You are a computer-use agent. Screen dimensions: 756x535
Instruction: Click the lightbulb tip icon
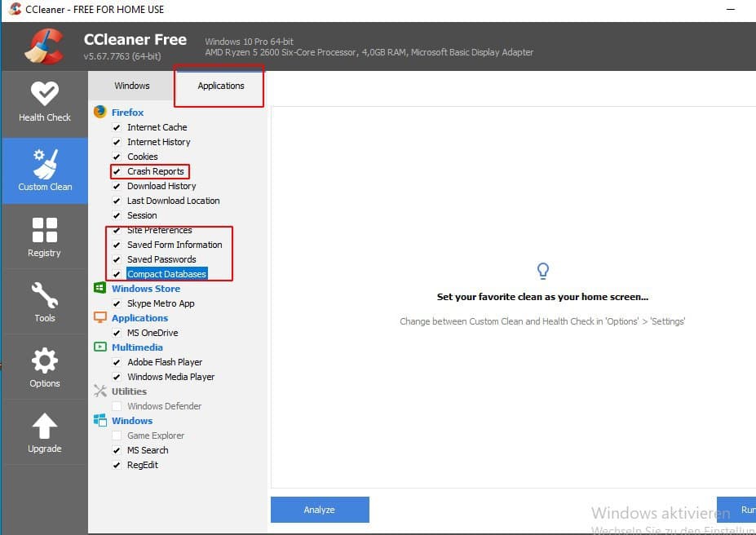pos(542,271)
